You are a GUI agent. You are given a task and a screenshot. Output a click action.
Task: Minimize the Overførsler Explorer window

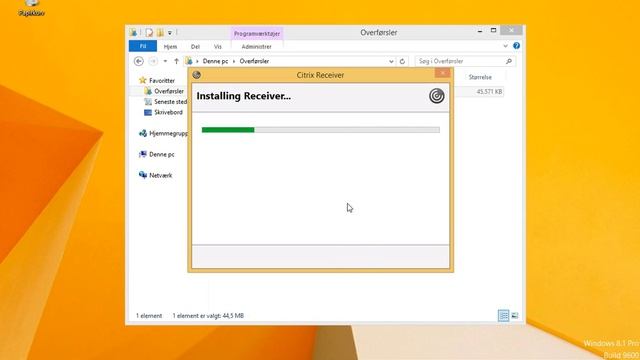(x=480, y=31)
